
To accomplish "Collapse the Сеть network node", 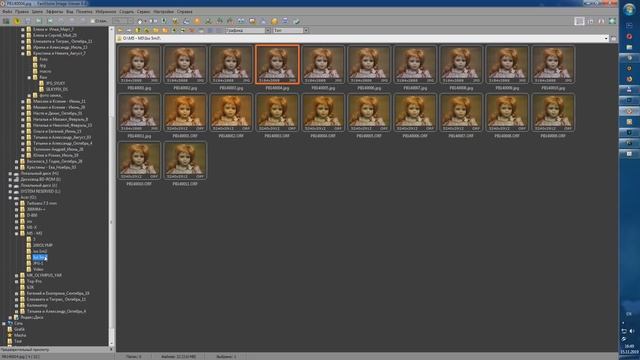I will [x=4, y=323].
